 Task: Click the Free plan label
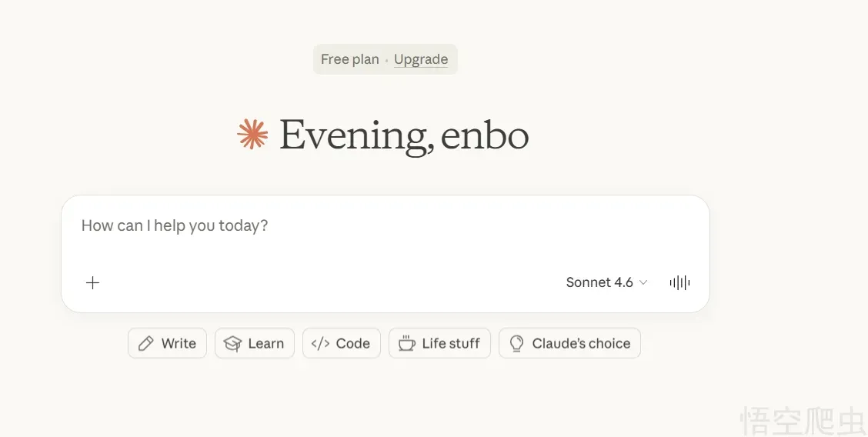pos(350,59)
